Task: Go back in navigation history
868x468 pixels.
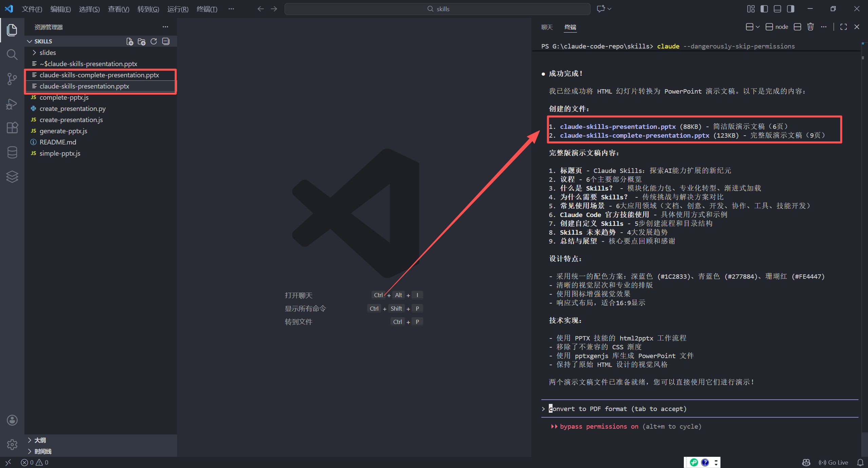Action: coord(261,9)
